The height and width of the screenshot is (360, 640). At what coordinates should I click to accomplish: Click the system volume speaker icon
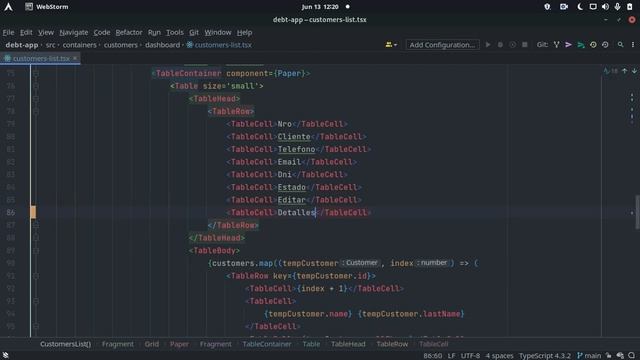click(x=605, y=7)
